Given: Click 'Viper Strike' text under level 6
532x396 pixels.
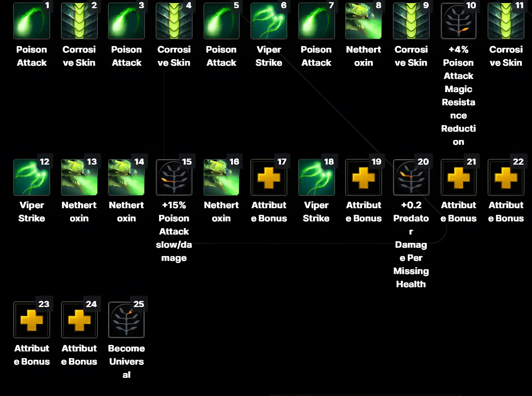Looking at the screenshot, I should click(269, 56).
